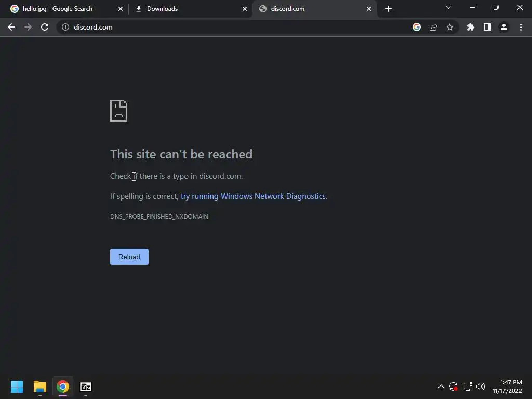
Task: Toggle the side panel icon
Action: (x=487, y=27)
